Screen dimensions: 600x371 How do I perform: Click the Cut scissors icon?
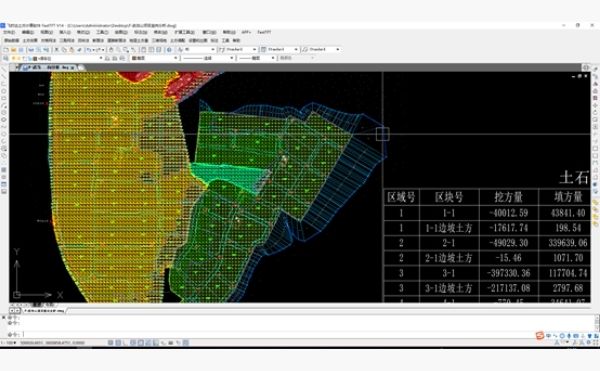point(57,50)
